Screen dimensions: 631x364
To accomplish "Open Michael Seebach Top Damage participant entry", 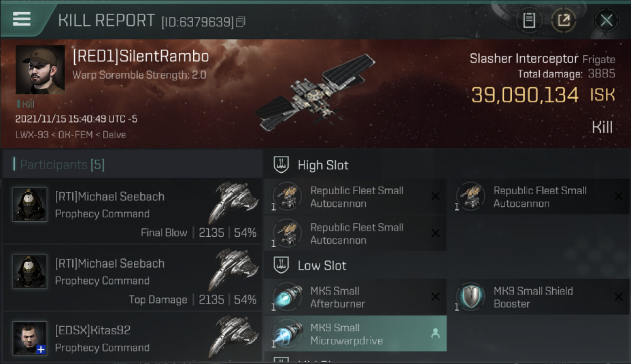I will (133, 278).
